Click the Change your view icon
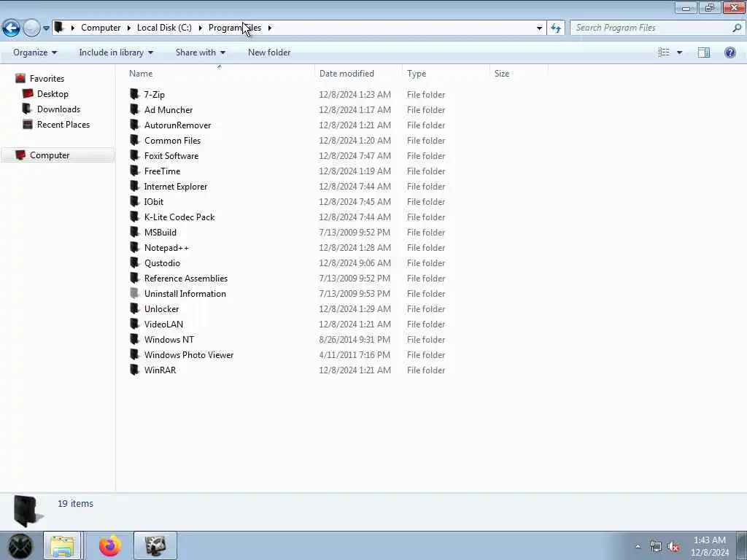This screenshot has width=747, height=560. 664,52
